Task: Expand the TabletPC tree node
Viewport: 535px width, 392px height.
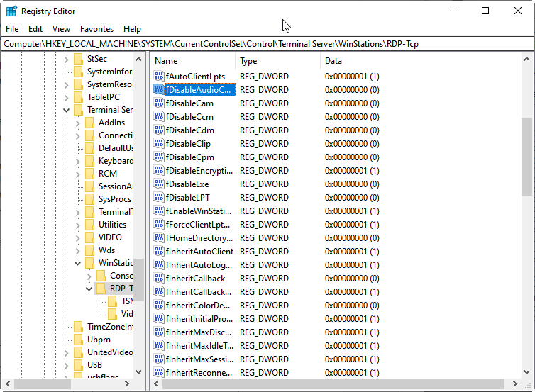Action: pos(66,98)
